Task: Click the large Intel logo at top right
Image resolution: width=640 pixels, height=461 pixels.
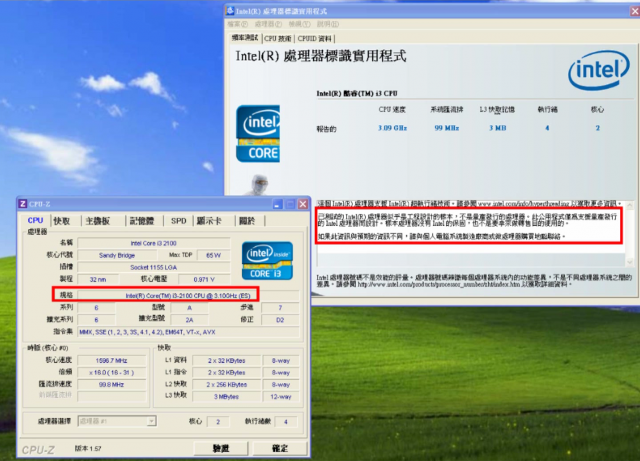Action: tap(599, 70)
